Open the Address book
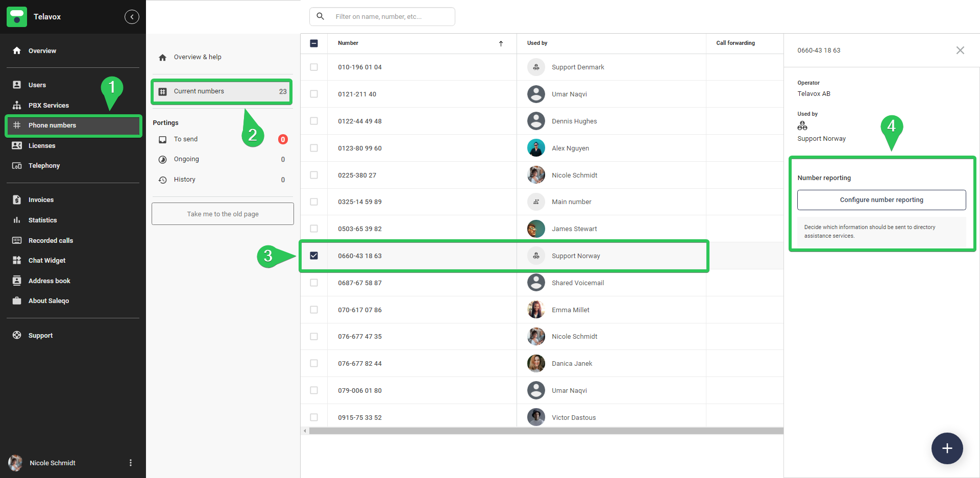Image resolution: width=980 pixels, height=478 pixels. 49,280
